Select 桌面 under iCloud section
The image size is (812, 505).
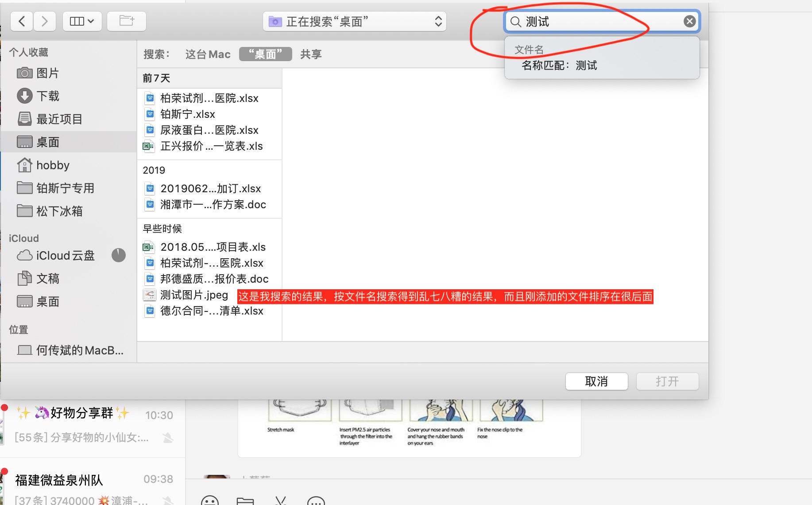point(69,302)
